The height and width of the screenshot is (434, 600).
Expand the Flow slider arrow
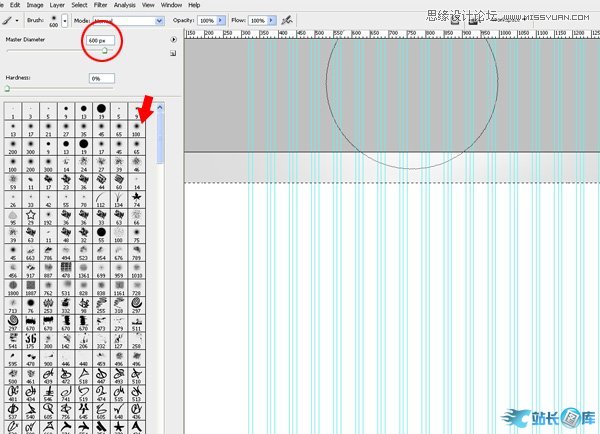click(x=272, y=20)
